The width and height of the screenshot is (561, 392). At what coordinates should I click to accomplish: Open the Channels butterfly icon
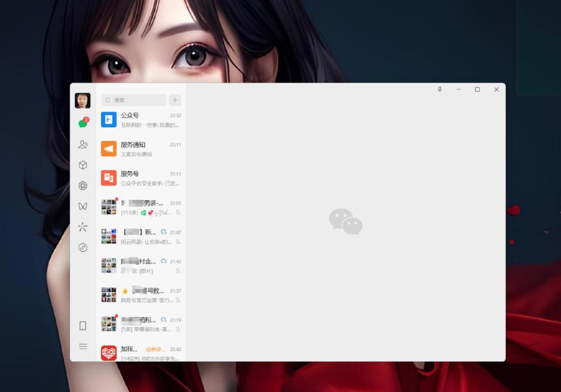coord(83,206)
